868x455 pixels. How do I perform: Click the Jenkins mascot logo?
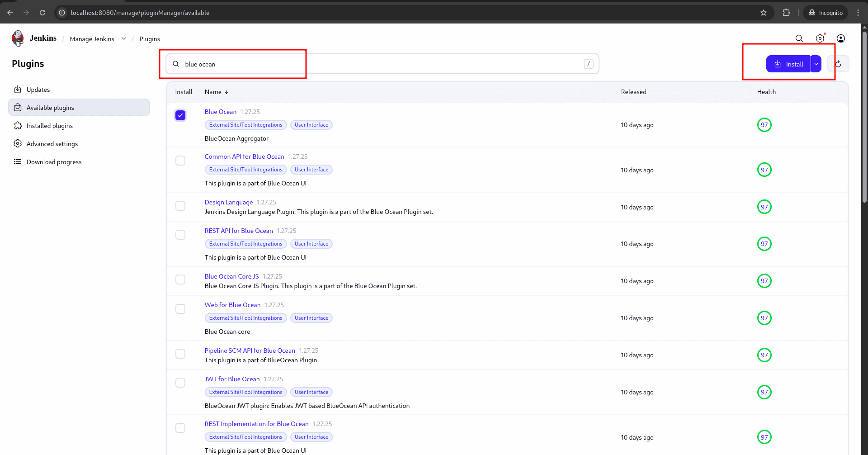tap(17, 38)
